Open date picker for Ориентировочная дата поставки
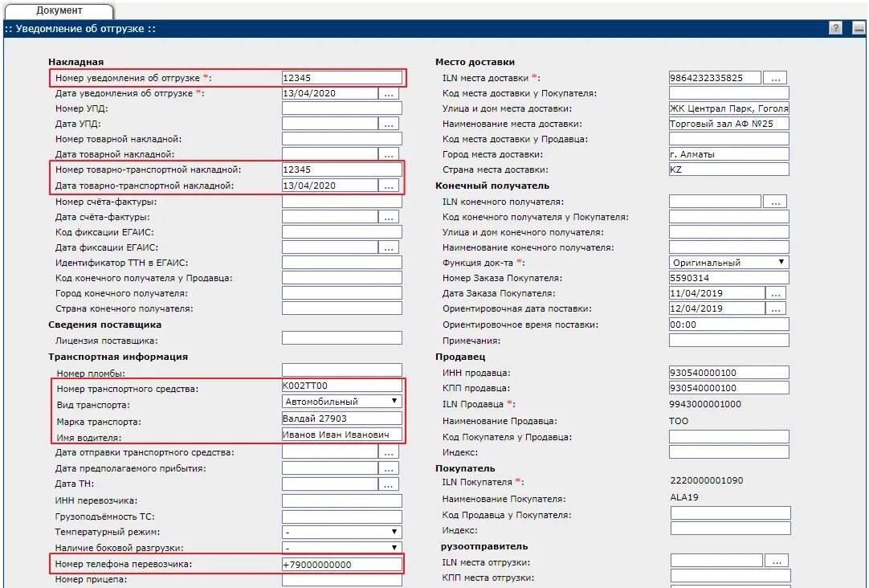Viewport: 869px width, 588px height. (775, 308)
